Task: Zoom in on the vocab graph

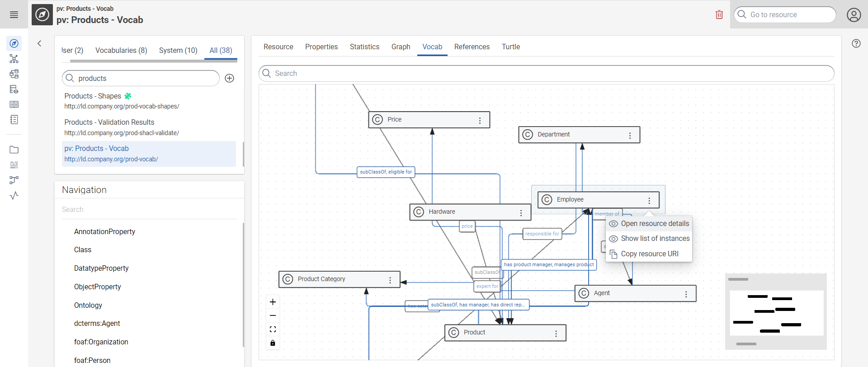Action: (x=273, y=302)
